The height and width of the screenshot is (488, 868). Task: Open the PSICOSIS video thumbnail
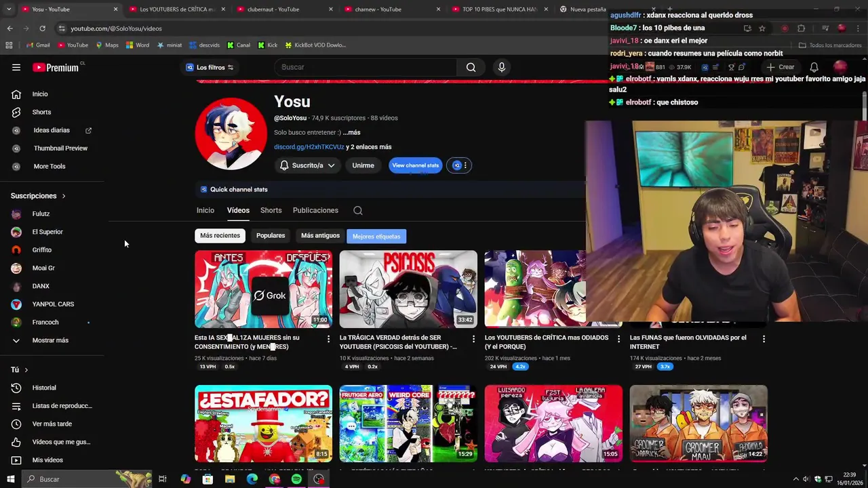(408, 289)
